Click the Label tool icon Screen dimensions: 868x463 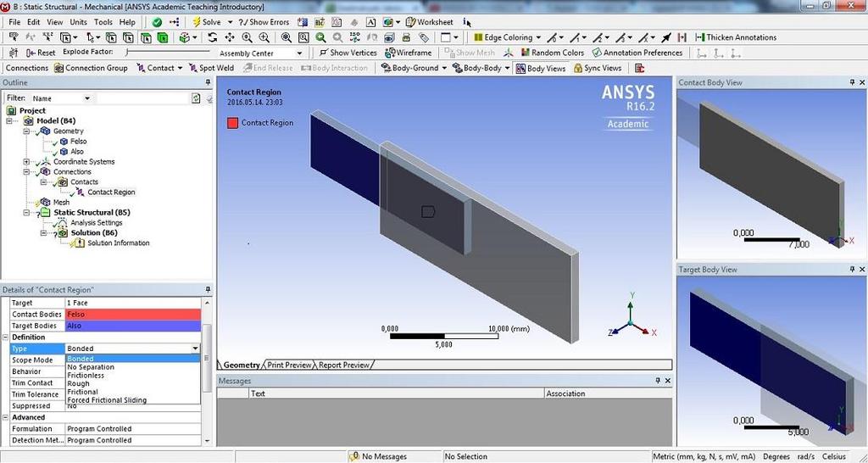point(14,37)
